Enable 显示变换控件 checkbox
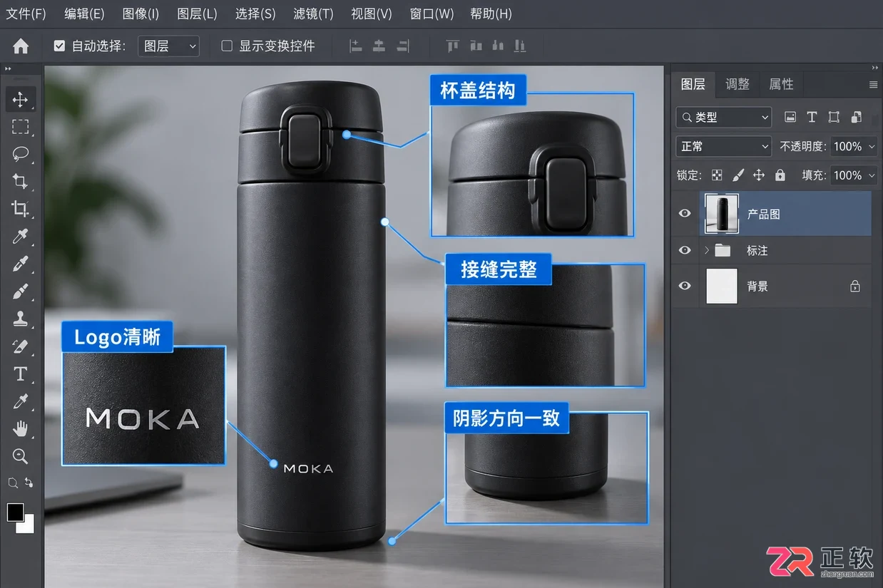883x588 pixels. [227, 46]
